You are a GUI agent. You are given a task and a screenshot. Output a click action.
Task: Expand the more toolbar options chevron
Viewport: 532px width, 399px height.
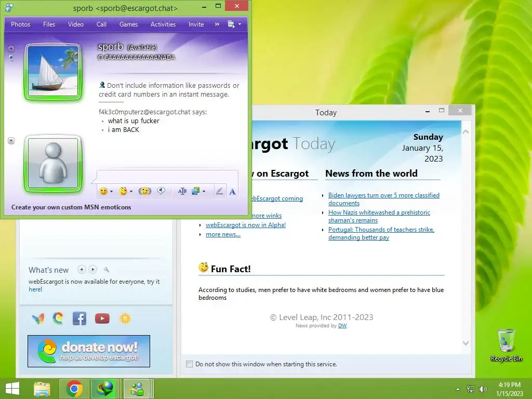(x=217, y=24)
